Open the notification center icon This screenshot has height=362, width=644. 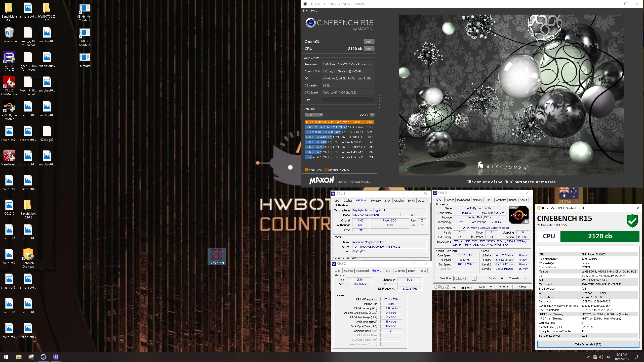click(636, 357)
